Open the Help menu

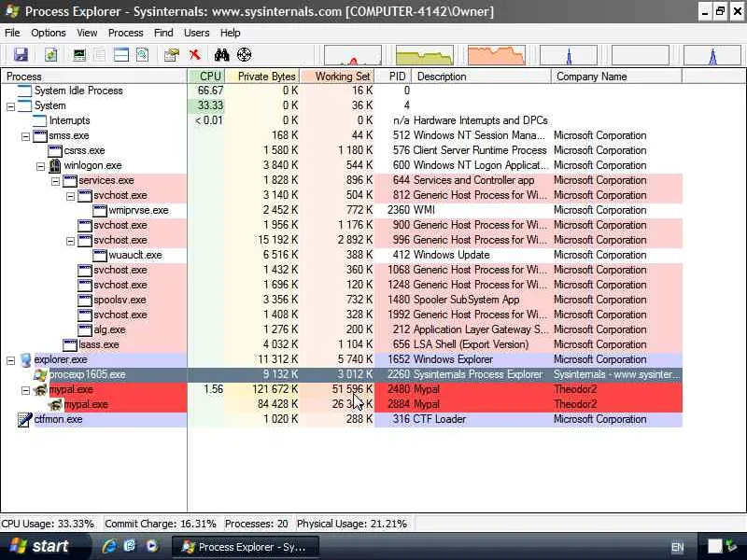click(x=230, y=33)
